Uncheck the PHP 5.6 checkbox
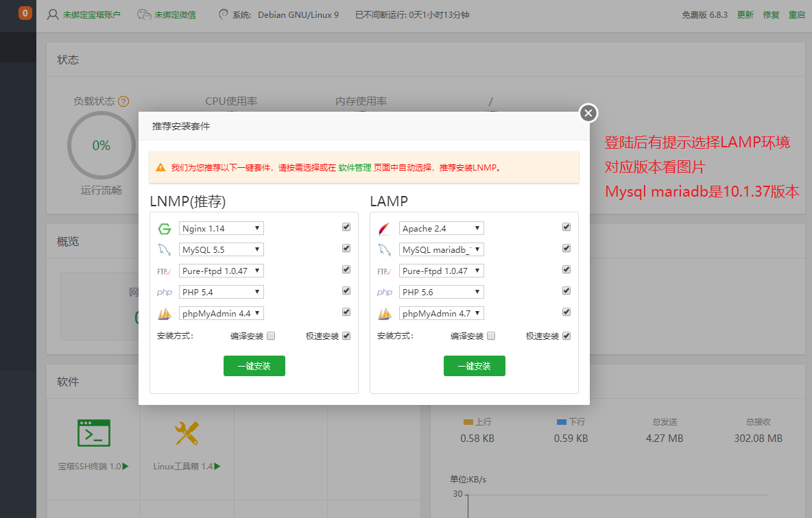The image size is (812, 518). 566,291
